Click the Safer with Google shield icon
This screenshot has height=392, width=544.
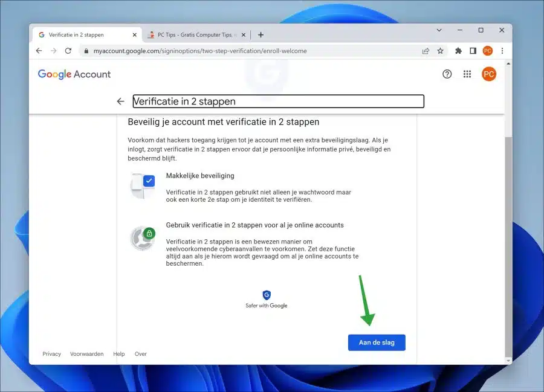267,295
